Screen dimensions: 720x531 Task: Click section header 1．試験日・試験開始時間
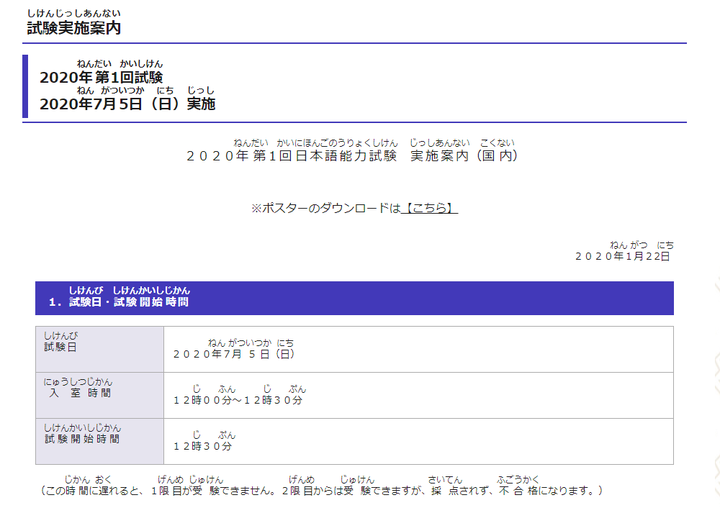[x=354, y=298]
